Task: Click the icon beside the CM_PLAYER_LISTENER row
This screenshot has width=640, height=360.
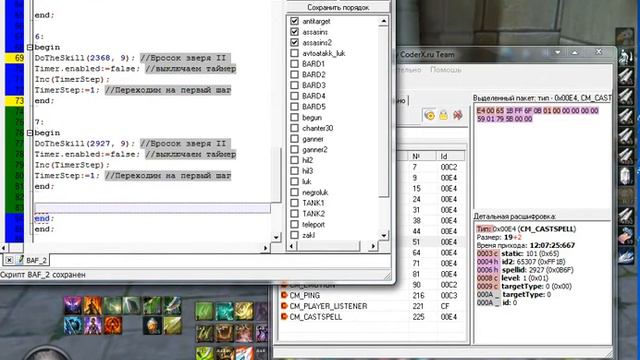Action: coord(284,306)
